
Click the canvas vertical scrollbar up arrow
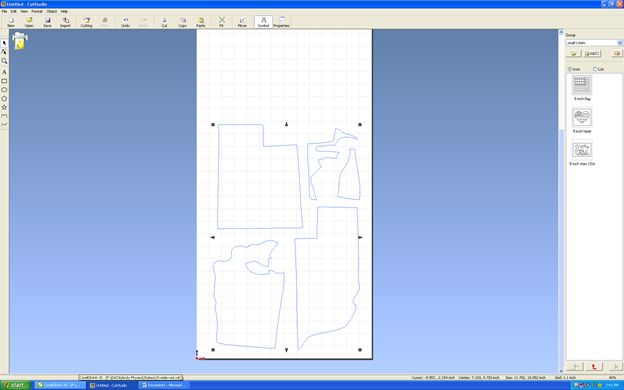click(561, 32)
